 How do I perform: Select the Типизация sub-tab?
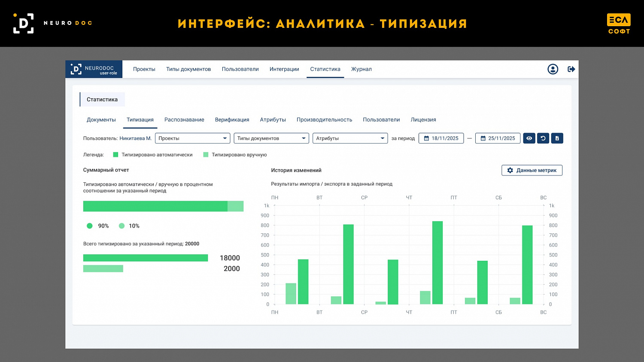click(140, 120)
